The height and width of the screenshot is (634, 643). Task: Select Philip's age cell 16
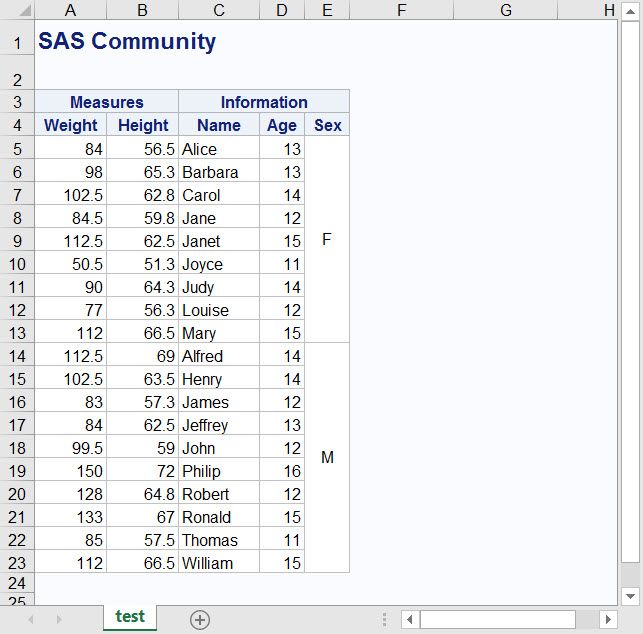coord(282,470)
